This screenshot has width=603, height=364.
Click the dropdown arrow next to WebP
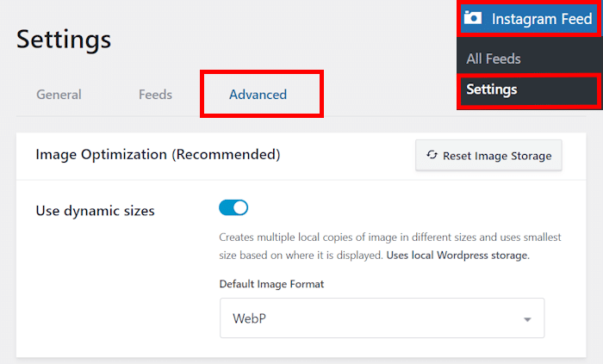click(x=526, y=319)
